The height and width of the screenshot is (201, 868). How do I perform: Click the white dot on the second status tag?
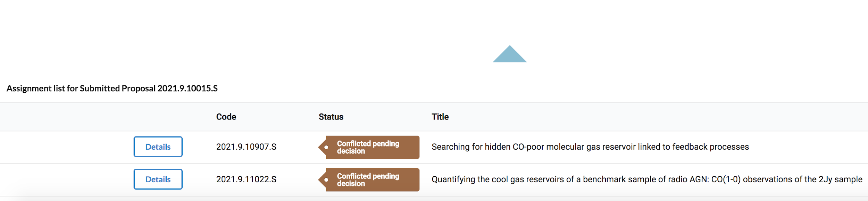(x=326, y=180)
